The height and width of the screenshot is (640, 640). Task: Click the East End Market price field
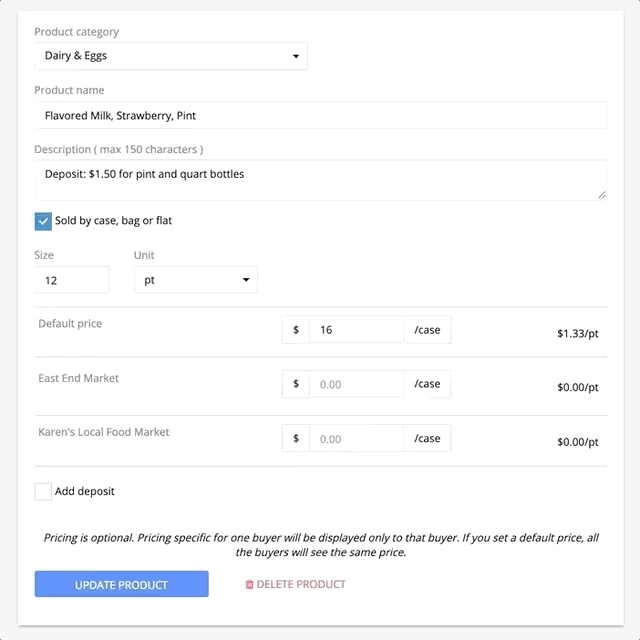356,384
